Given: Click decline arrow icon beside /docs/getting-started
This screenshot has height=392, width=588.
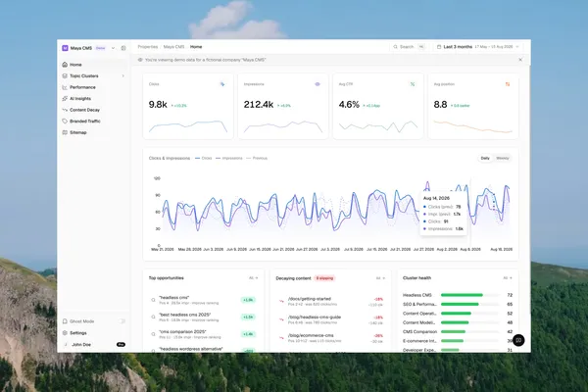Looking at the screenshot, I should pyautogui.click(x=281, y=301).
